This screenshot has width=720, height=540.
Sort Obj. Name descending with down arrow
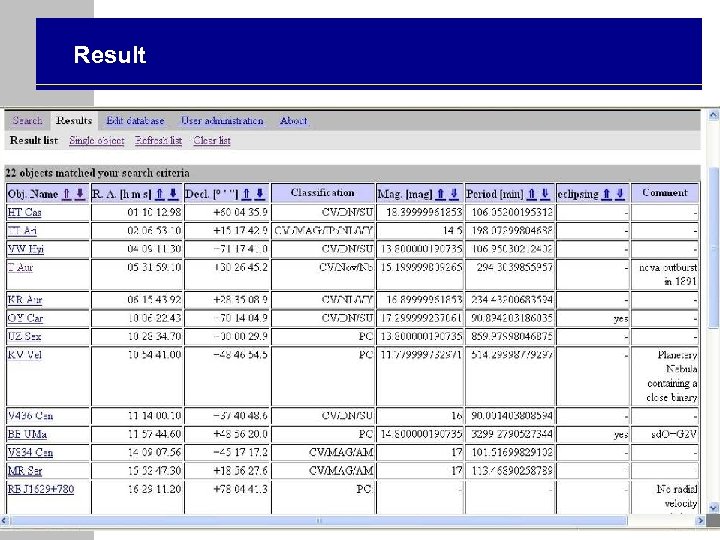[80, 194]
